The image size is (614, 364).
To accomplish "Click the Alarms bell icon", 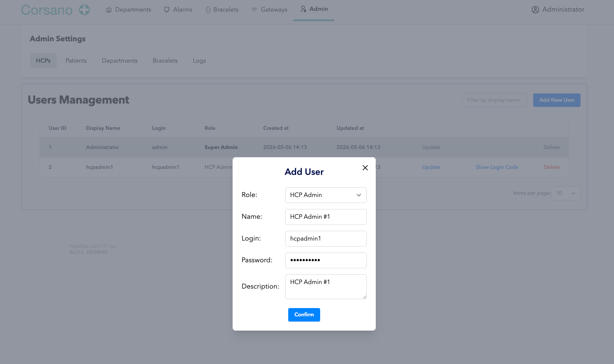I will pos(167,9).
